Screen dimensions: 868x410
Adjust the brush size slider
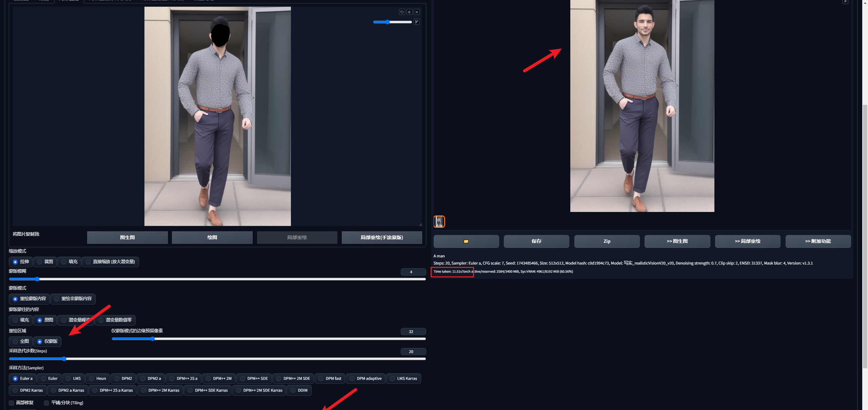[392, 22]
